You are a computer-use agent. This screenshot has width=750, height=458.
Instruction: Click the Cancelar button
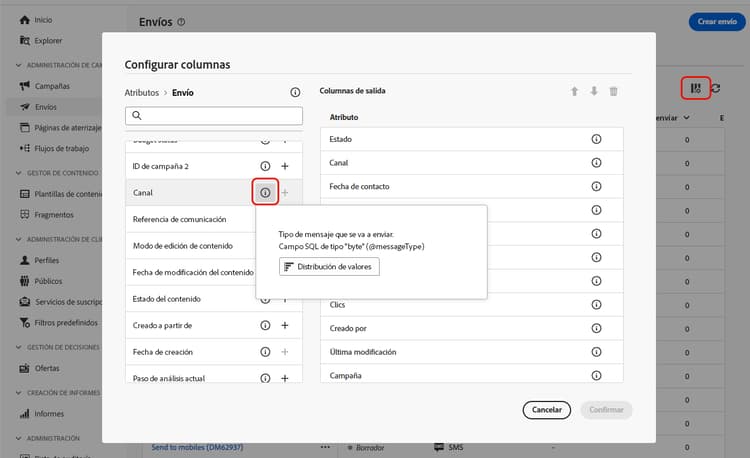point(546,410)
